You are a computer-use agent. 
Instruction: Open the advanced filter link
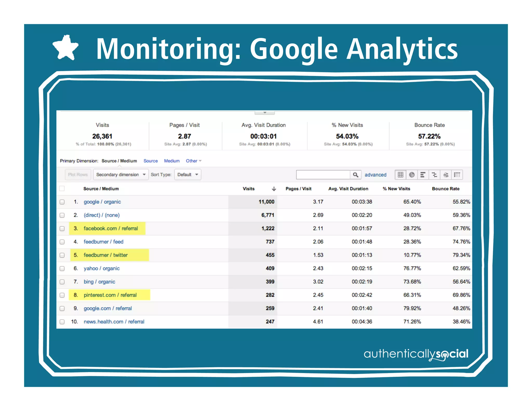pyautogui.click(x=375, y=175)
